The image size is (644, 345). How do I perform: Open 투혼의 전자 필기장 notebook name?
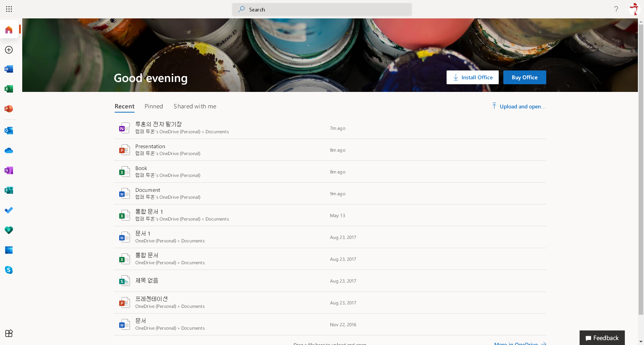pos(158,124)
